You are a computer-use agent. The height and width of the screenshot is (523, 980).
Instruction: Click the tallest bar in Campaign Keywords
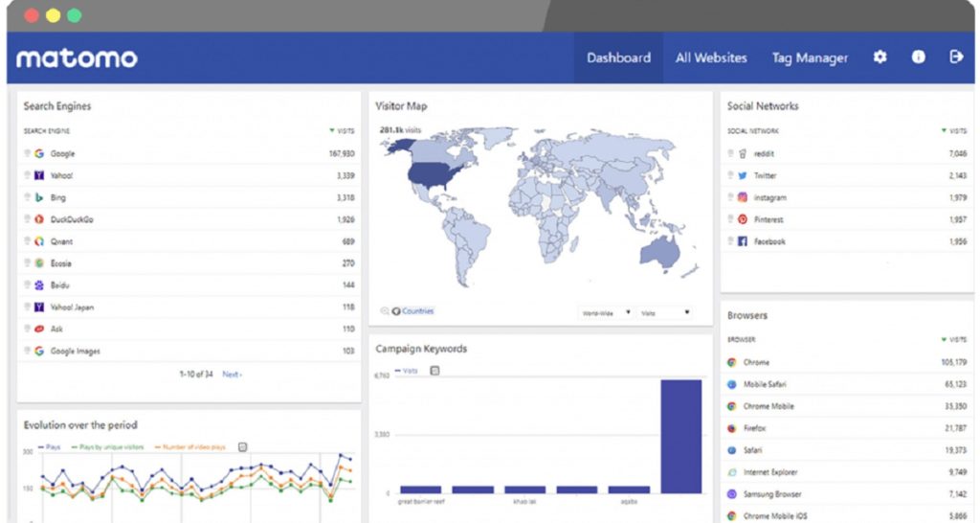(680, 436)
